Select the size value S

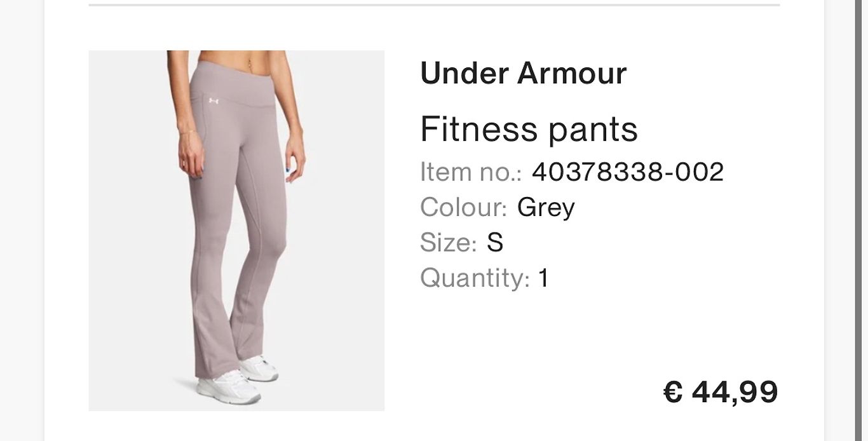(x=495, y=243)
